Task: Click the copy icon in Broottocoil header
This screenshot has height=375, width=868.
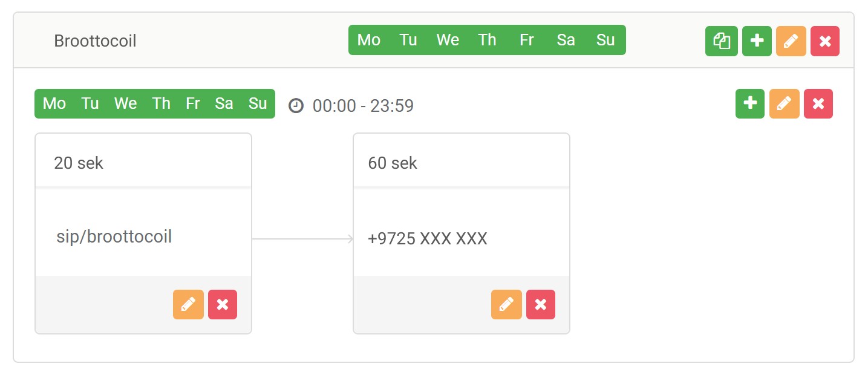Action: (x=721, y=41)
